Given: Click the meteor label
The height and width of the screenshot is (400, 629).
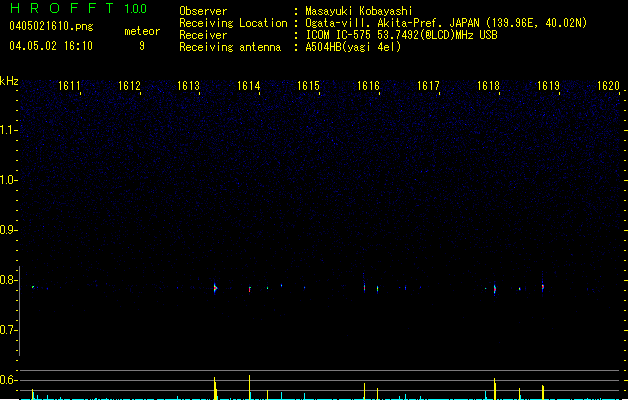Looking at the screenshot, I should (142, 31).
